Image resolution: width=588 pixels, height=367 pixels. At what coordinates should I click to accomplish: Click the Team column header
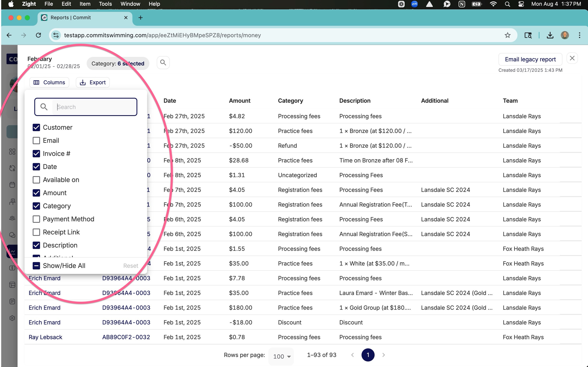[x=510, y=101]
